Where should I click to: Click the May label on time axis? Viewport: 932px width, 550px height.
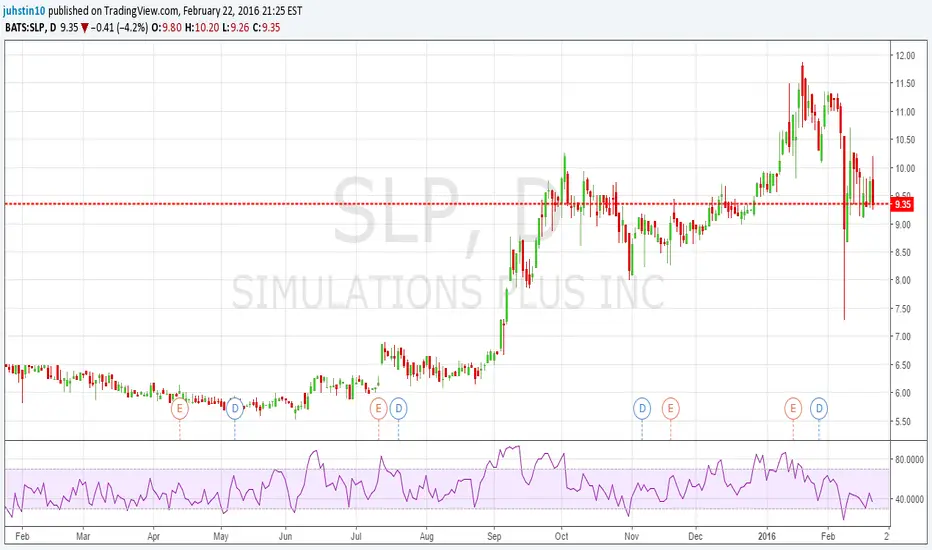pos(221,536)
